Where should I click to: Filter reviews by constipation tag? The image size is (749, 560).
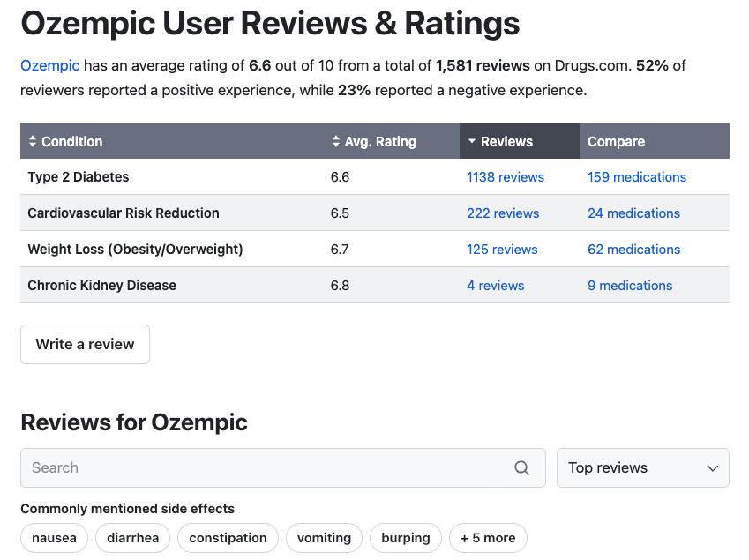click(x=228, y=538)
